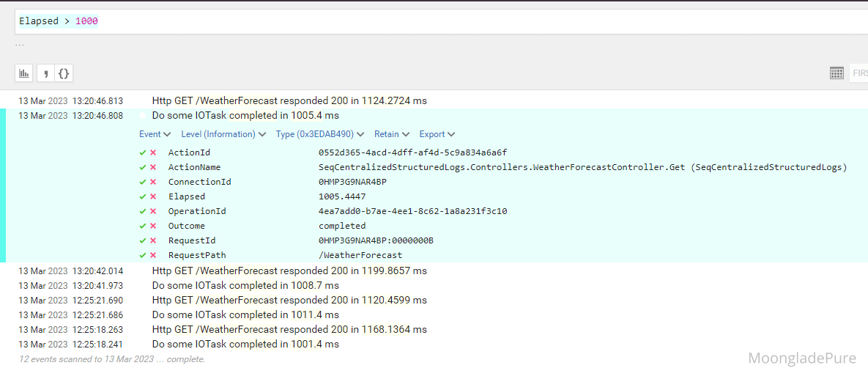Expand the IOTask event completed in 1011.4 ms
Viewport: 868px width, 379px height.
coord(245,314)
